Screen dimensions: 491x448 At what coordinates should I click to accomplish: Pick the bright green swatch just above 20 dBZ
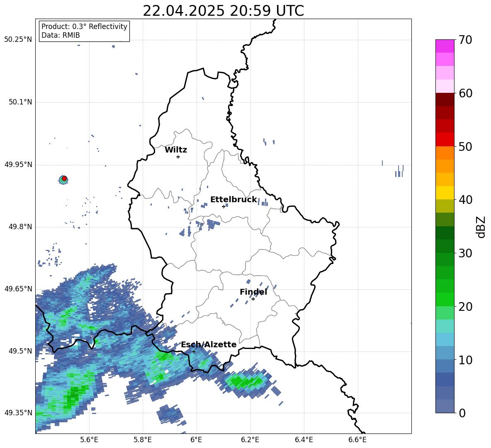click(x=445, y=299)
